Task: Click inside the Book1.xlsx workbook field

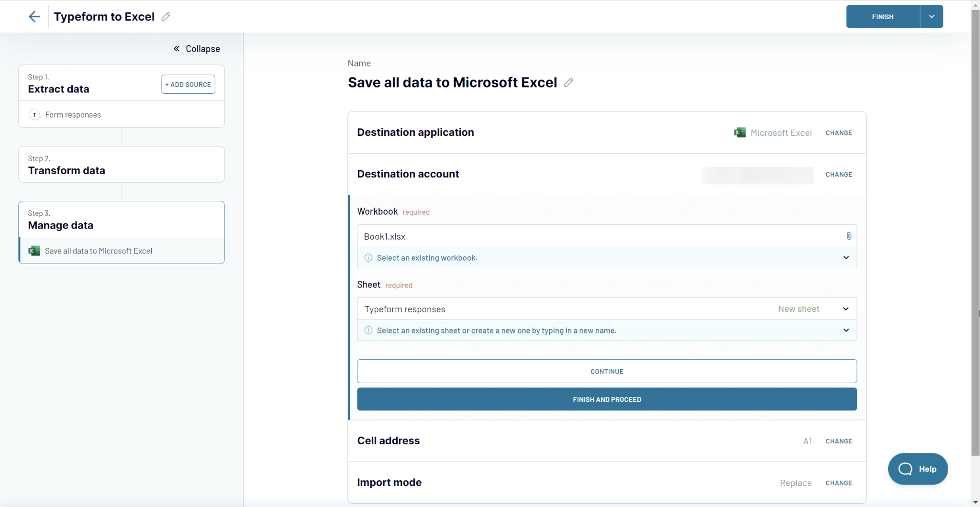Action: (526, 236)
